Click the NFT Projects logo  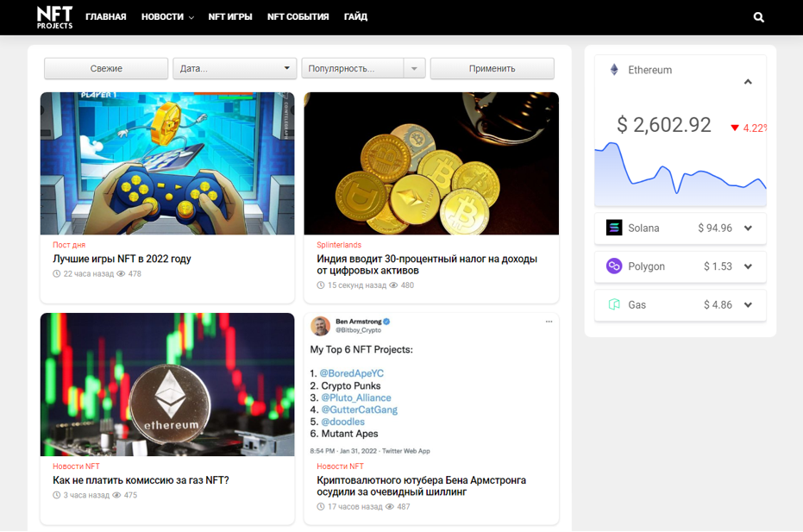pos(55,17)
